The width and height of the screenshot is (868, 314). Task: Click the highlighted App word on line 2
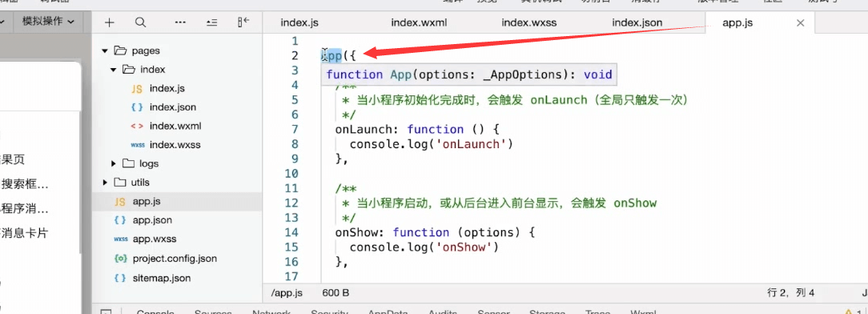coord(332,55)
